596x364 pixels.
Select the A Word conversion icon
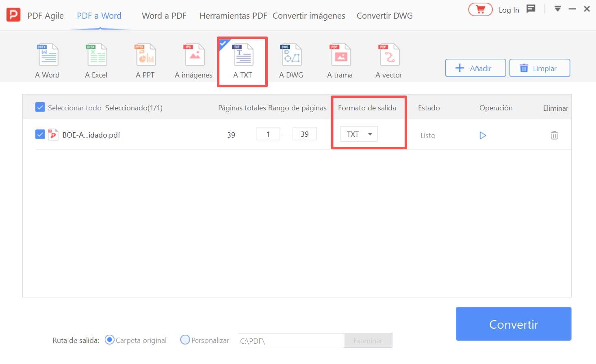coord(48,56)
